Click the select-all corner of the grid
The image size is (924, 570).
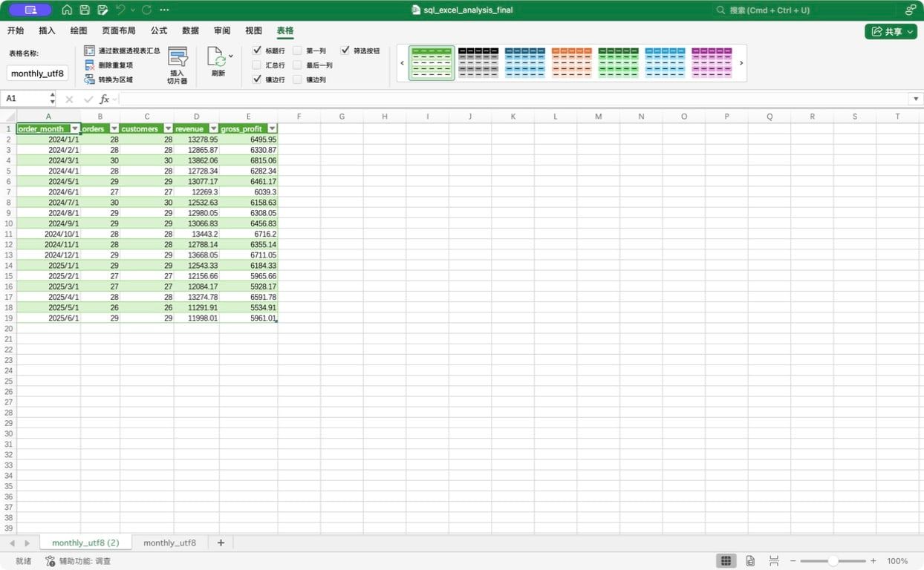(8, 116)
